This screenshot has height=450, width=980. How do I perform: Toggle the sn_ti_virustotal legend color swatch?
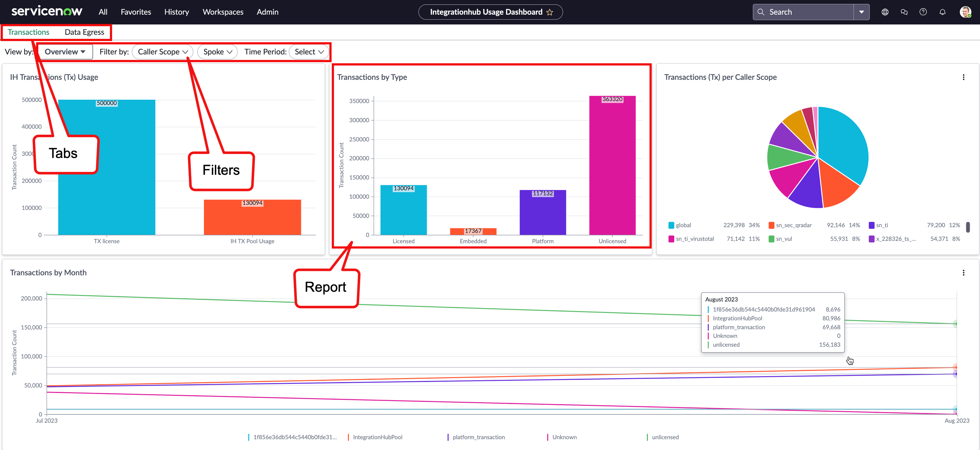click(672, 239)
